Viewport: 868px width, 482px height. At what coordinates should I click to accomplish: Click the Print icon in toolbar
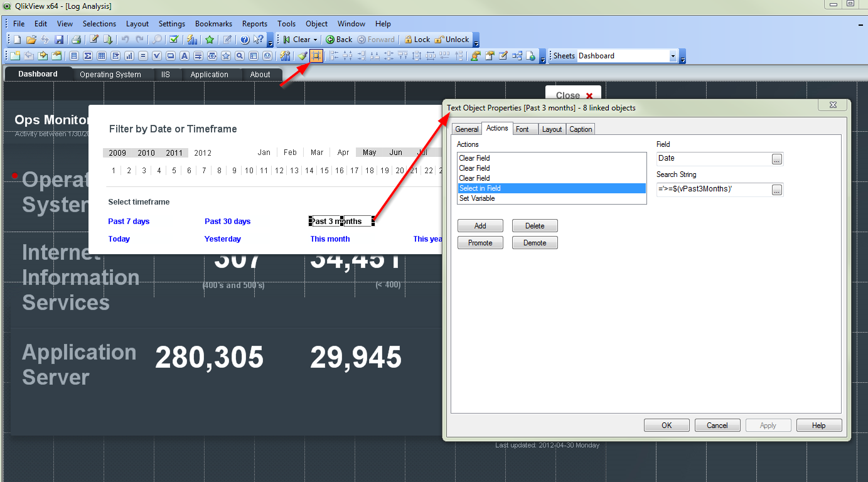pyautogui.click(x=75, y=40)
